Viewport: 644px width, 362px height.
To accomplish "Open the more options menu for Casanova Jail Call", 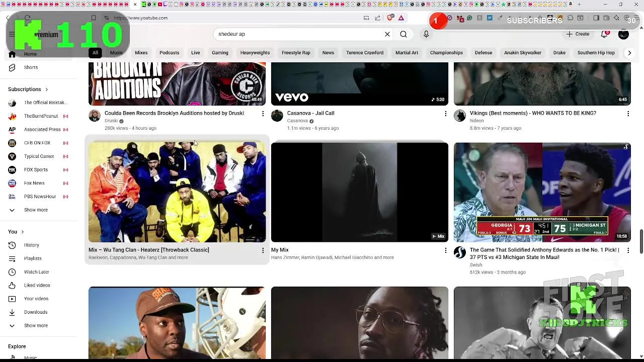I will (445, 114).
